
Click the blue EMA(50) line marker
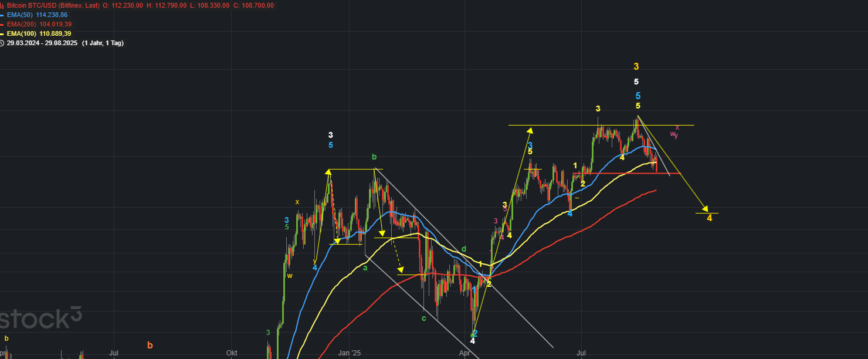(3, 15)
